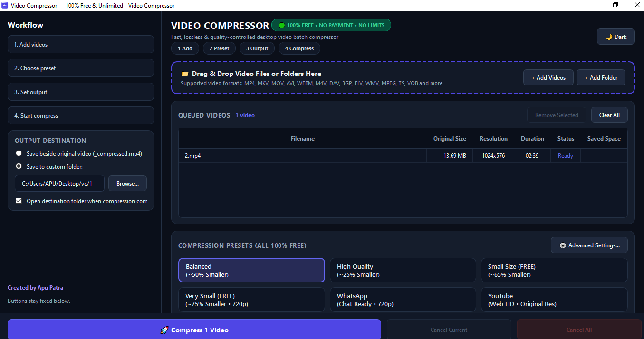Image resolution: width=644 pixels, height=339 pixels.
Task: Click the custom folder path input field
Action: (59, 183)
